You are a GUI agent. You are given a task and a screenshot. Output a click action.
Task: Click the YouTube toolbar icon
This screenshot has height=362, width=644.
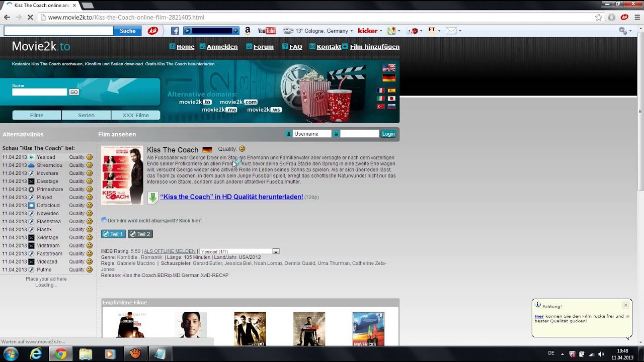(267, 31)
